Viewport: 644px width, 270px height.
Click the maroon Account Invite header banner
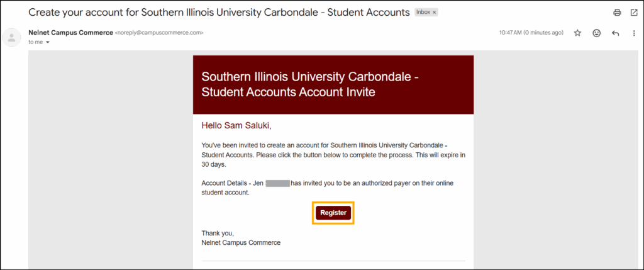click(333, 84)
